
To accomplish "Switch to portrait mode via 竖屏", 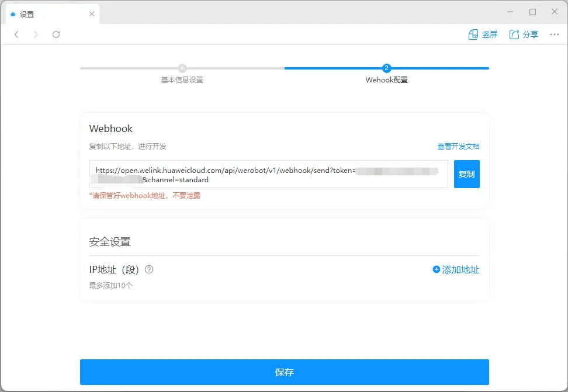I will coord(483,34).
